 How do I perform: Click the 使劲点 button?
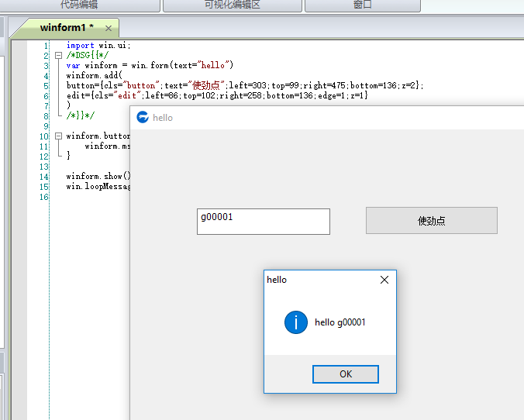click(x=431, y=221)
